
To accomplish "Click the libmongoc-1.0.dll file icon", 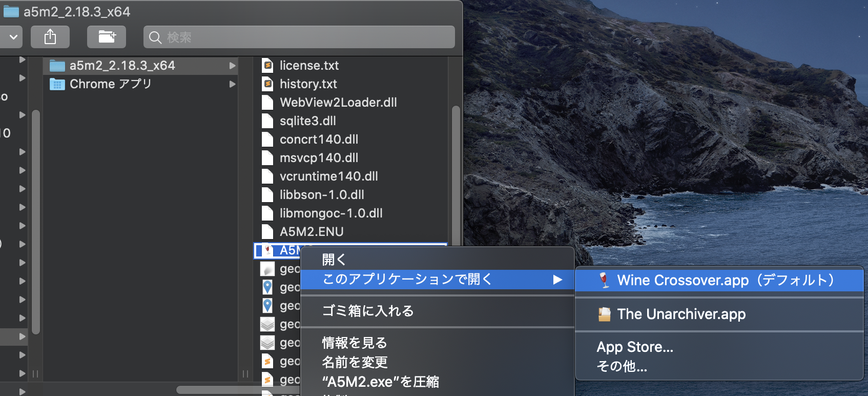I will pyautogui.click(x=267, y=213).
